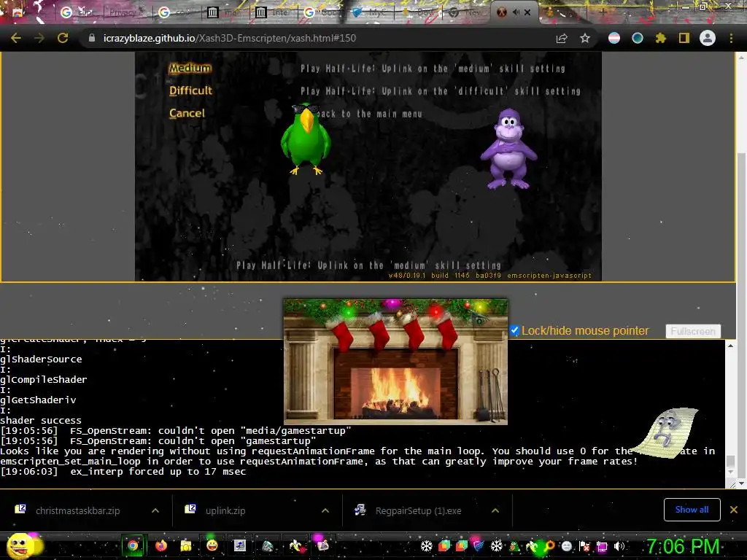This screenshot has width=747, height=560.
Task: Click the Fullscreen button
Action: click(693, 331)
